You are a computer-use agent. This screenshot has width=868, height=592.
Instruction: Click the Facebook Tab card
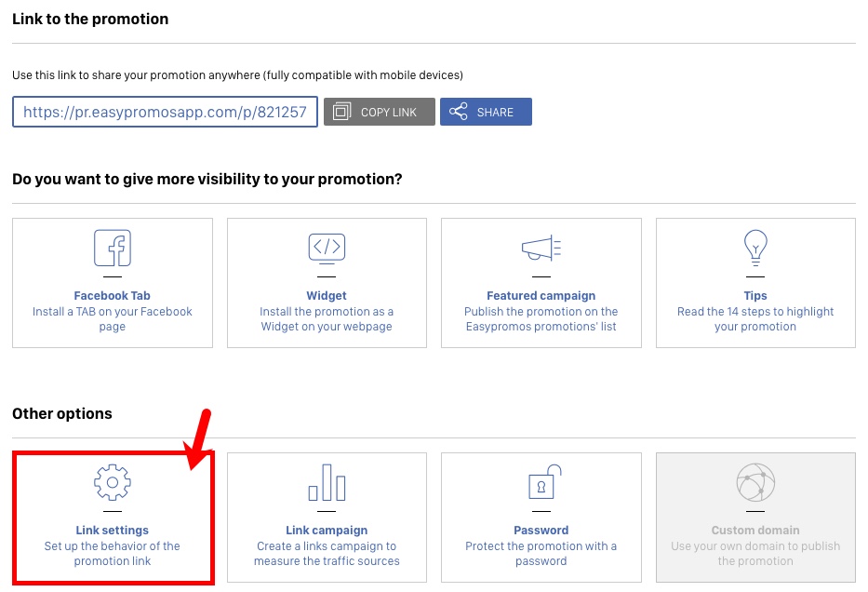(x=112, y=282)
